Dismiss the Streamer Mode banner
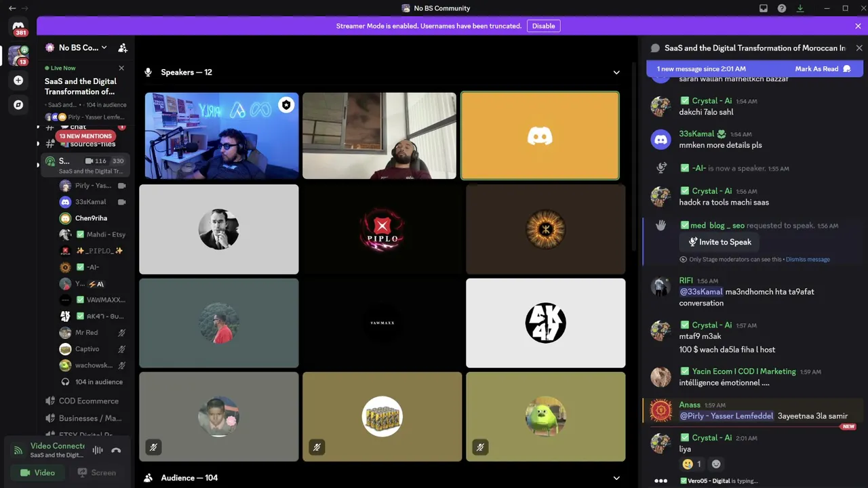 [x=858, y=26]
